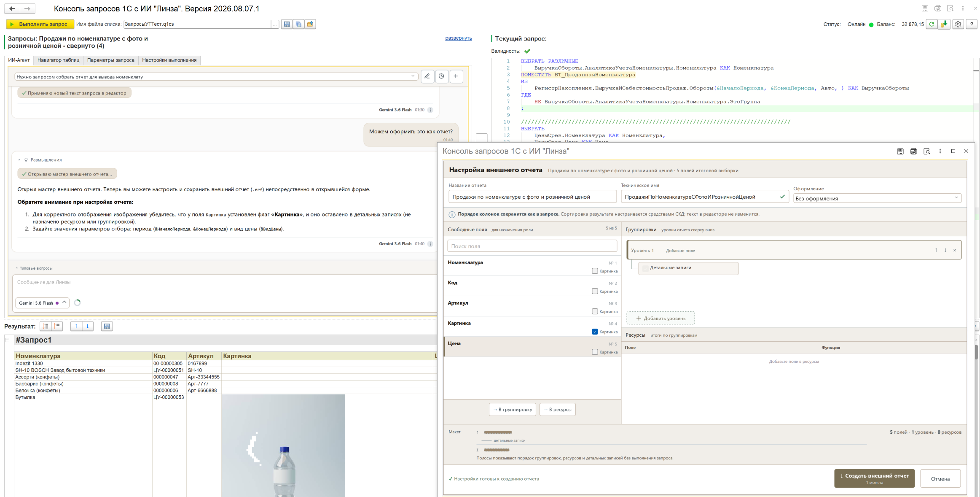The width and height of the screenshot is (980, 497).
Task: Click the open-folder icon beside the file name
Action: point(310,24)
